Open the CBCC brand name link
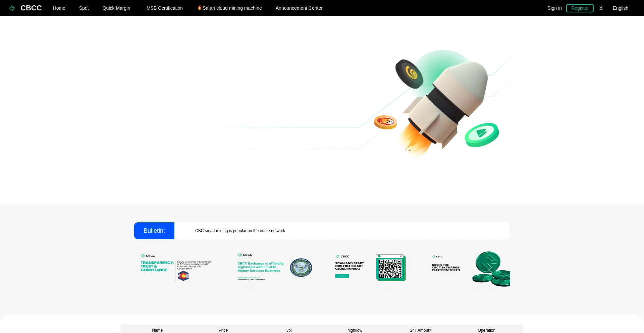Viewport: 644px width, 333px height. (x=31, y=8)
